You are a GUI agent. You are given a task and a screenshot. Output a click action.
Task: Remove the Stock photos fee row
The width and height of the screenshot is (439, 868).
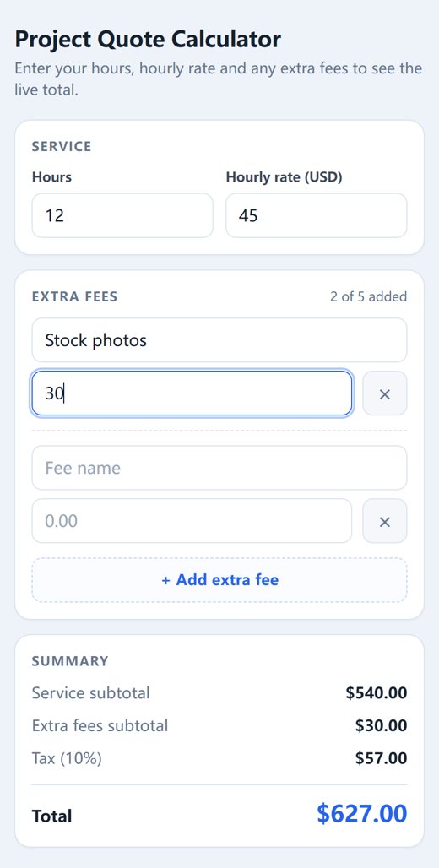pyautogui.click(x=385, y=393)
